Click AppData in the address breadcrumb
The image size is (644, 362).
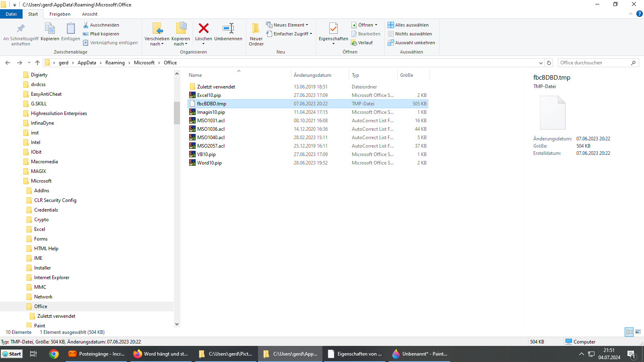point(87,63)
